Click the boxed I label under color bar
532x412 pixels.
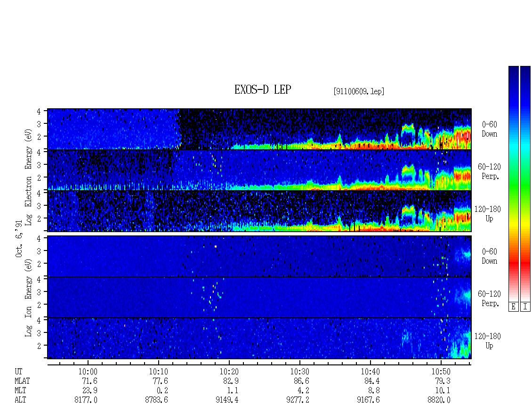point(525,307)
